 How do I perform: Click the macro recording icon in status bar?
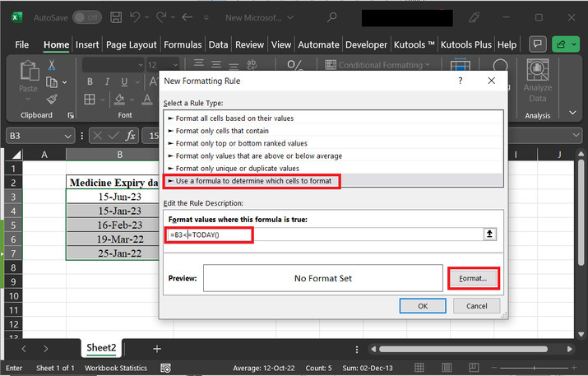(165, 368)
